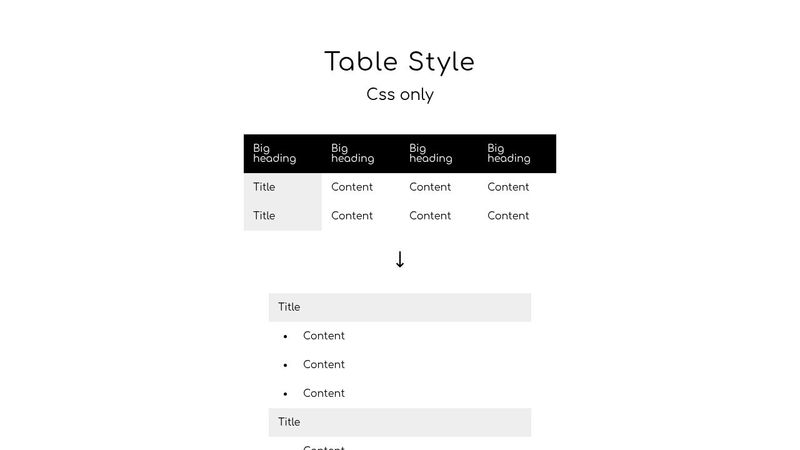Click the first gray "Title" bar in the lower list
Screen dimensions: 800x450
click(x=400, y=307)
